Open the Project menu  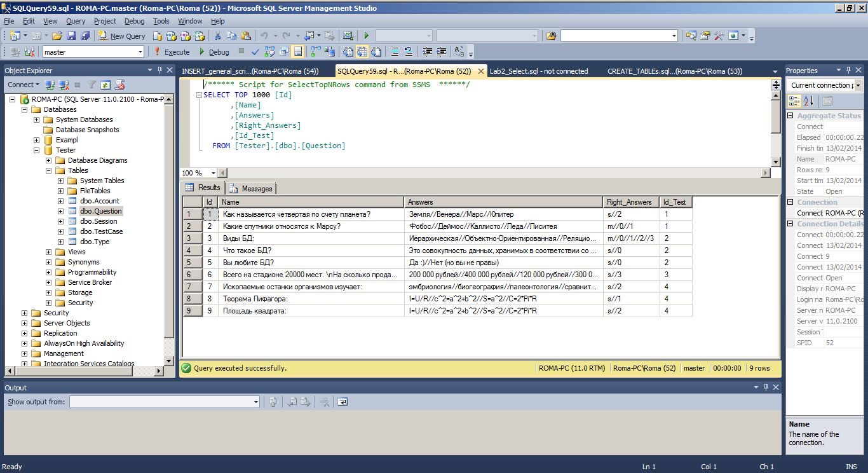pos(105,21)
